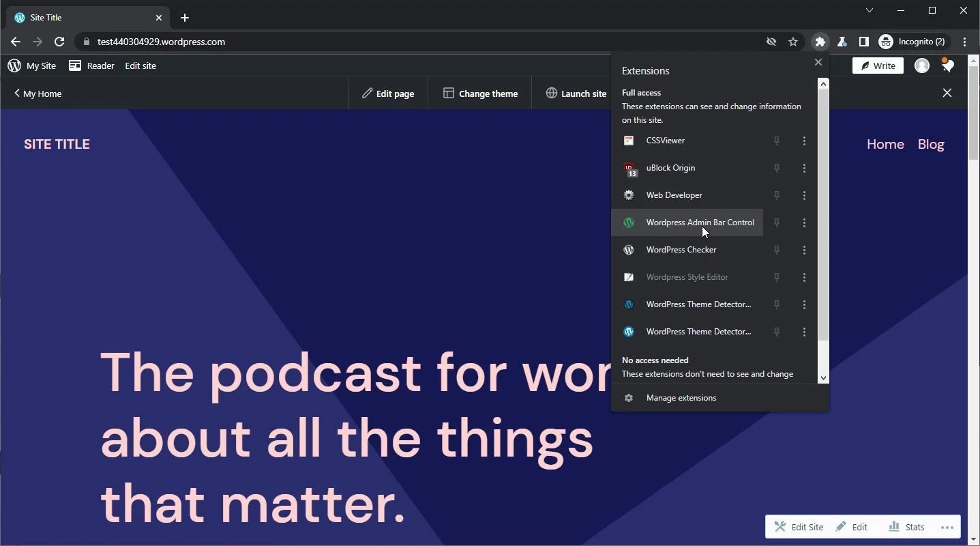980x546 pixels.
Task: Open more options for Wordpress Admin Bar Control
Action: 804,222
